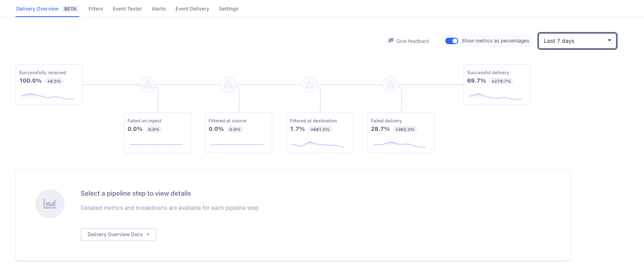Click the external link arrow icon on Docs button
The image size is (644, 269).
[148, 235]
